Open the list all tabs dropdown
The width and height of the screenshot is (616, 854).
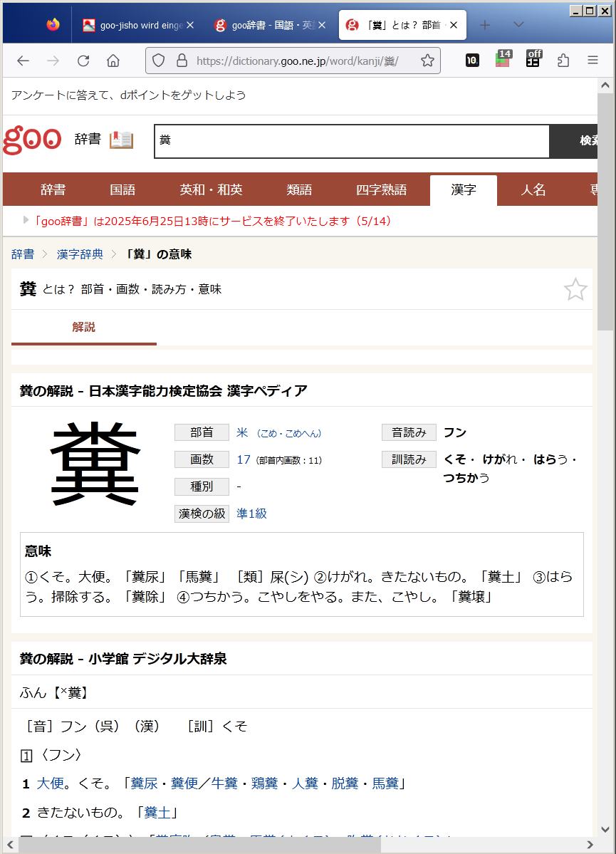pos(518,25)
